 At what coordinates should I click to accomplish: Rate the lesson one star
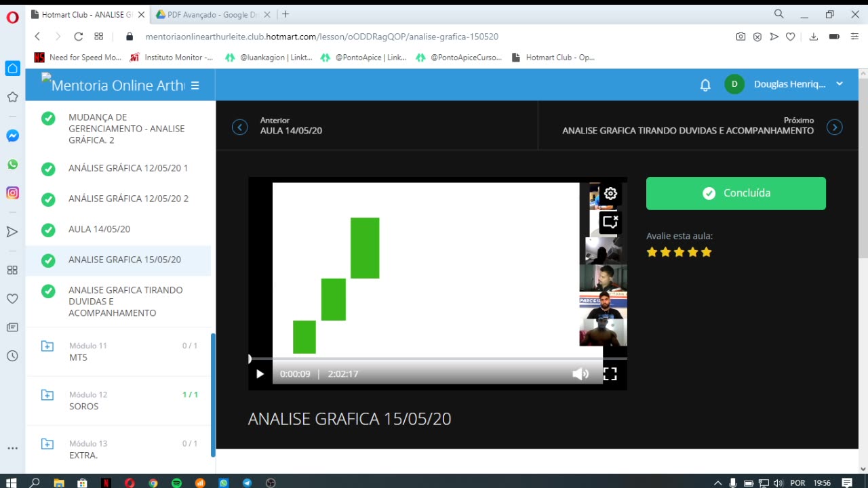pos(652,252)
